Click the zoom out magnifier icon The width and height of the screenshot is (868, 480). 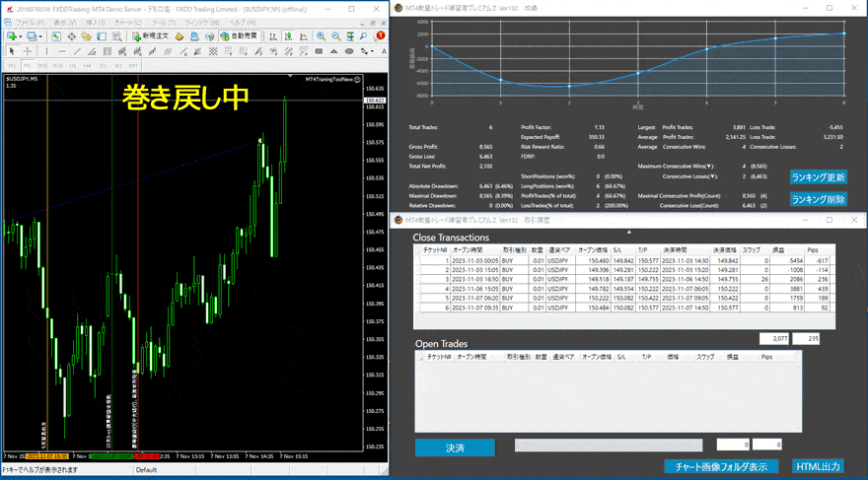pyautogui.click(x=335, y=35)
